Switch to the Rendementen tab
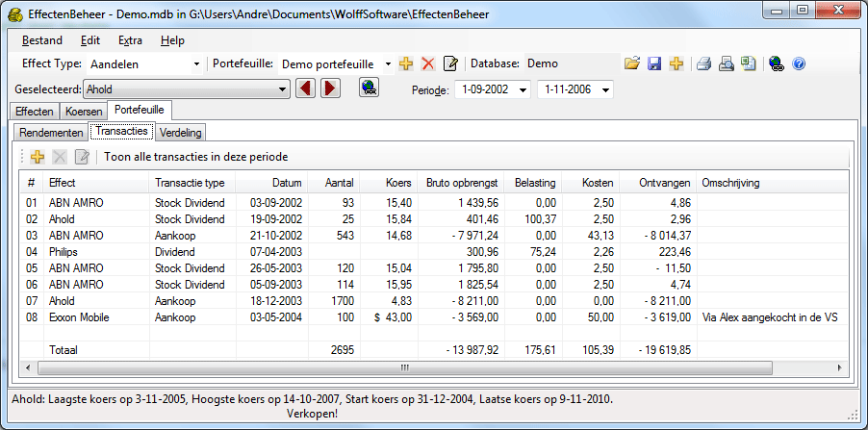 51,133
